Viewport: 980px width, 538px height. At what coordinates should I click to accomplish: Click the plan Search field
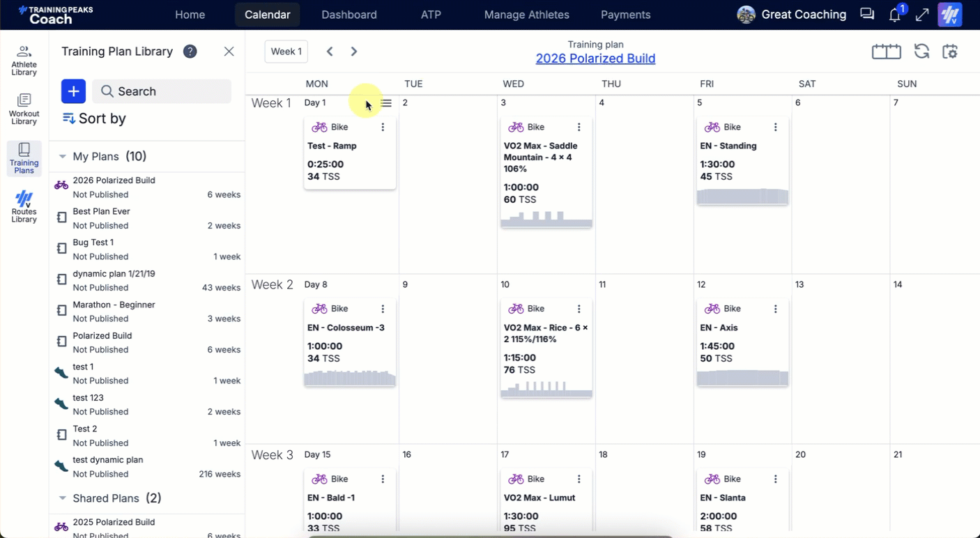(162, 91)
